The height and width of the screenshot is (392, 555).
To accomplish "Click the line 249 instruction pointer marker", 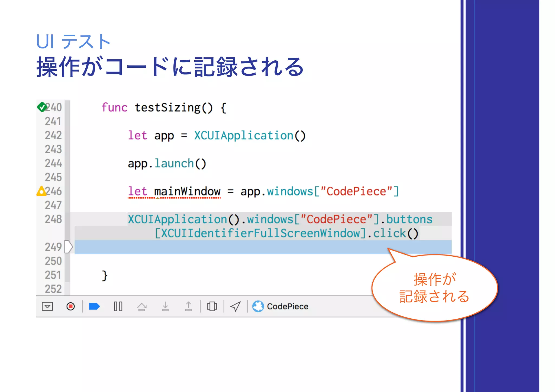I will (69, 247).
